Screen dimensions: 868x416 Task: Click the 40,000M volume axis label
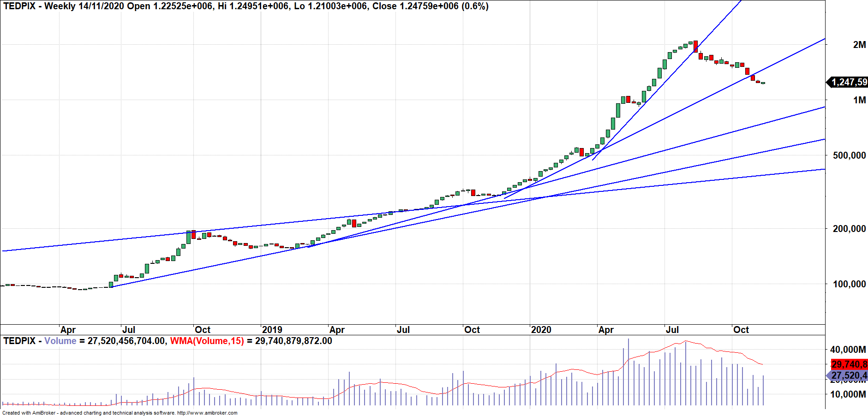click(848, 350)
